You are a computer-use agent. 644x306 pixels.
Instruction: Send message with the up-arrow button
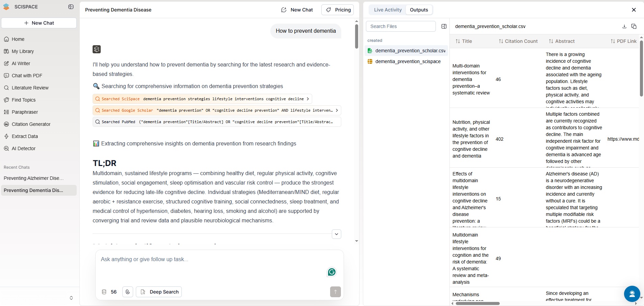pos(335,292)
